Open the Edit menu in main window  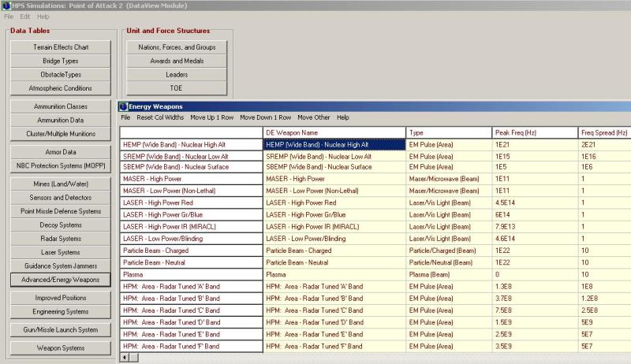click(x=25, y=17)
